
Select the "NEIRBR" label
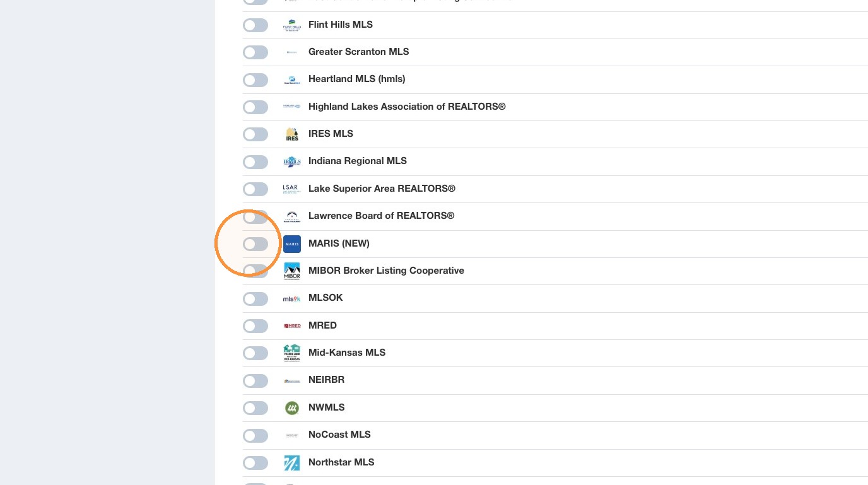tap(326, 380)
